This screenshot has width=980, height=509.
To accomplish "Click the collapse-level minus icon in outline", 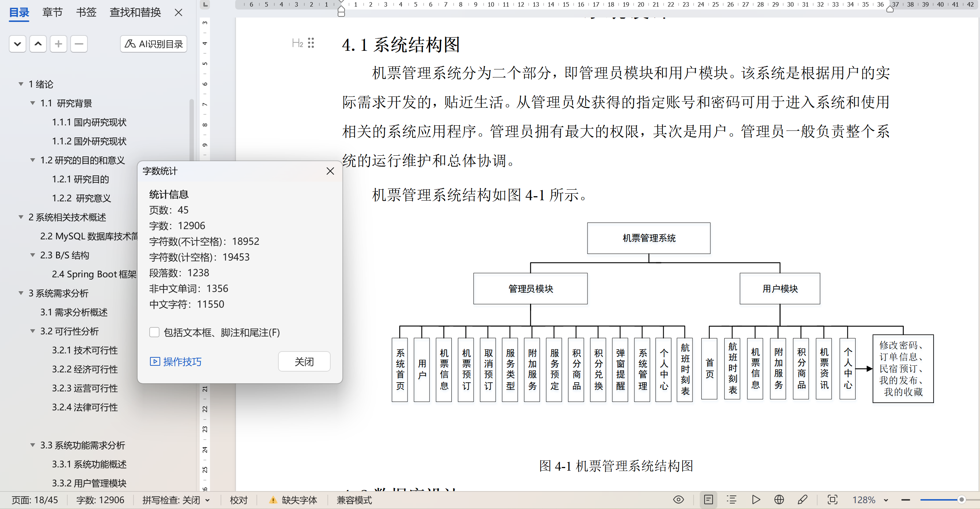I will click(x=79, y=44).
